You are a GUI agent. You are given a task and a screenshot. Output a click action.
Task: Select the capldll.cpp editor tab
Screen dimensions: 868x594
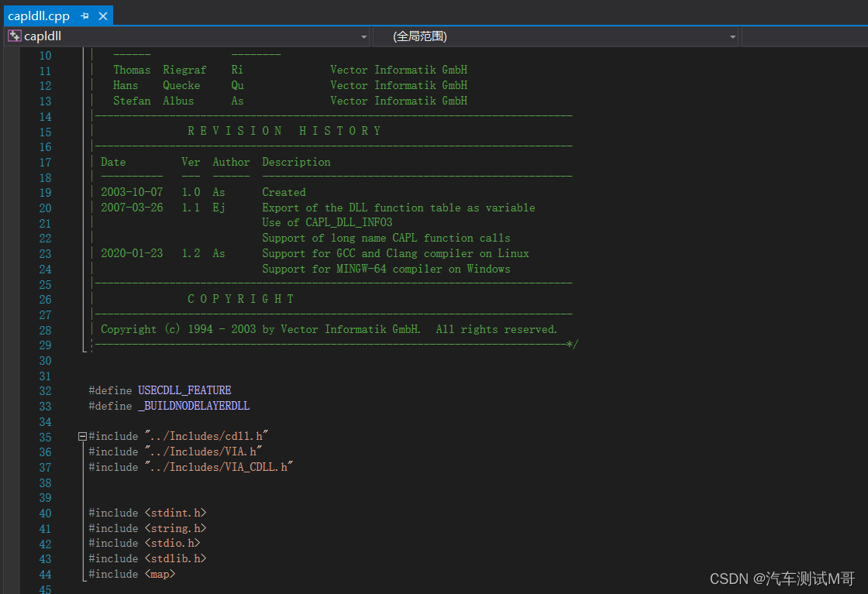coord(39,15)
